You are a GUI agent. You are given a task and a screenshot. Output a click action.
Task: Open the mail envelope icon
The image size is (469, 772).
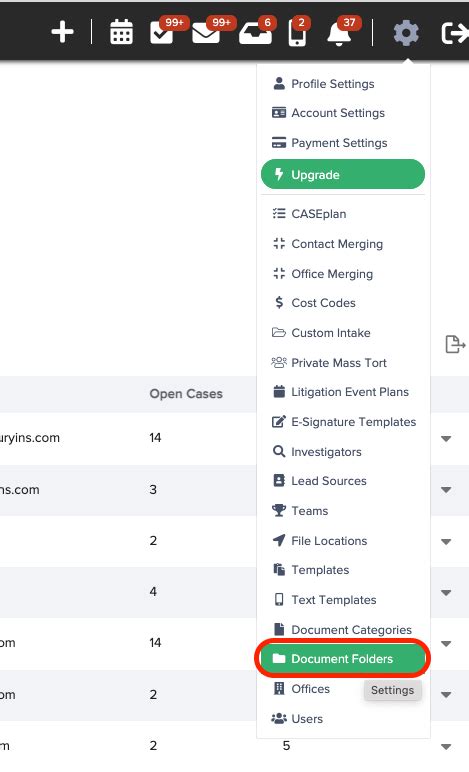coord(205,33)
